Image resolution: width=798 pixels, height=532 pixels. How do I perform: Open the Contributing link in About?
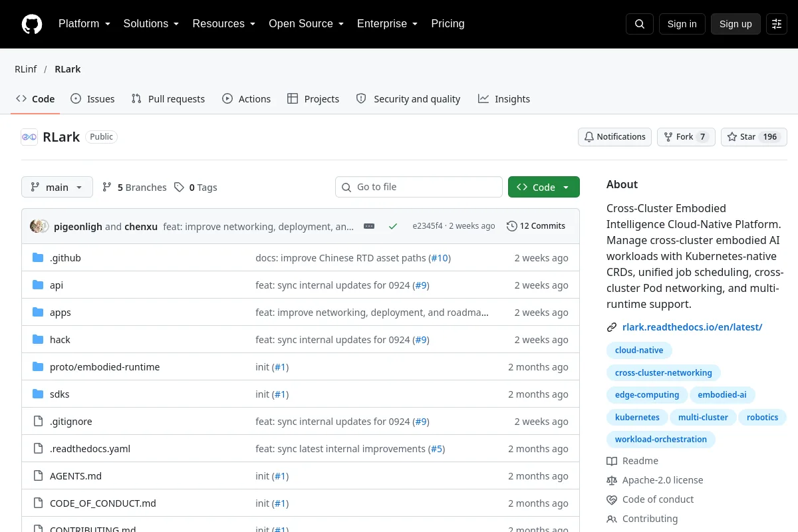(642, 519)
